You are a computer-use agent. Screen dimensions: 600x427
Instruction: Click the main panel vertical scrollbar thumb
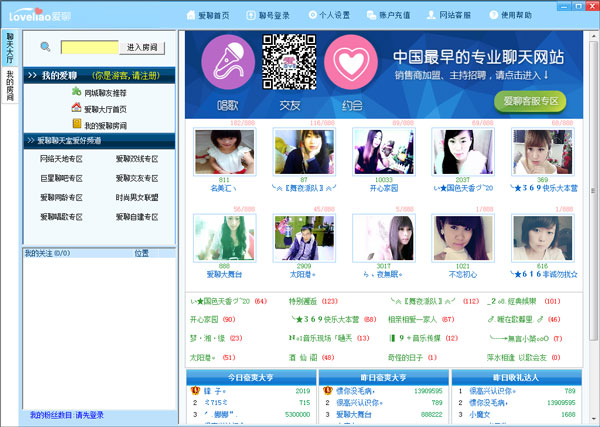[x=593, y=190]
